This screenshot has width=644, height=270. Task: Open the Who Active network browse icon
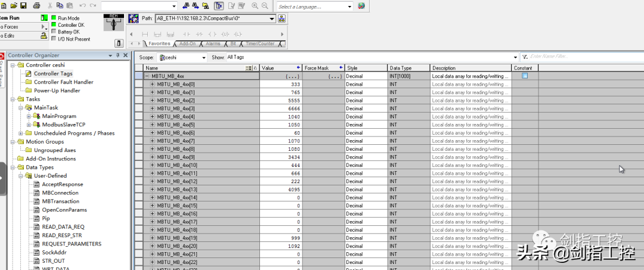281,18
